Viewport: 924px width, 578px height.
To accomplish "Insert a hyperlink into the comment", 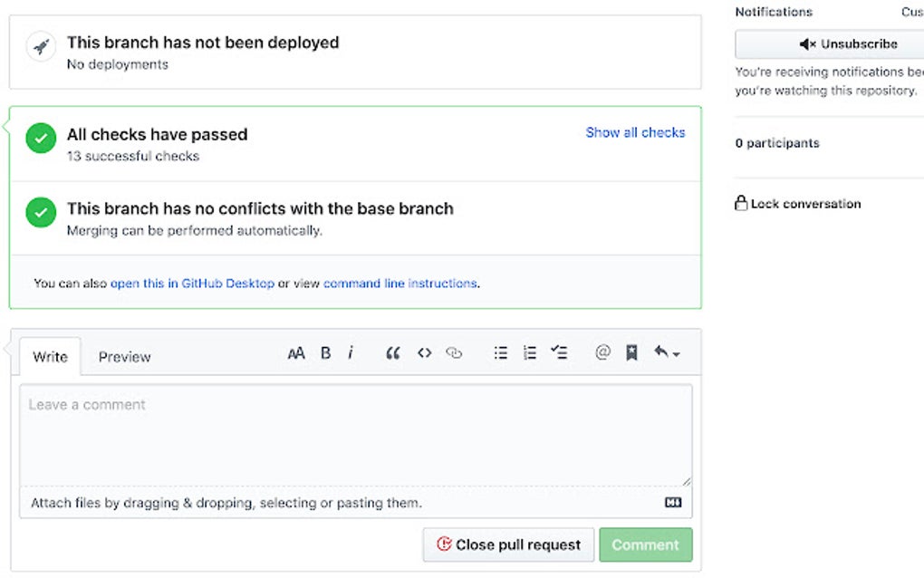I will click(x=454, y=353).
